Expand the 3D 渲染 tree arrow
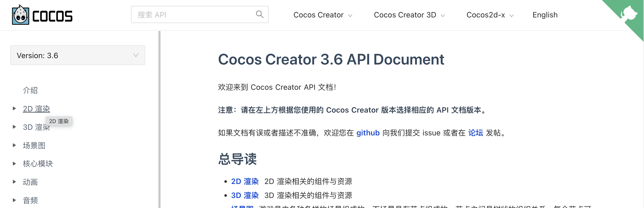Screen dimensions: 644x208 pyautogui.click(x=14, y=127)
